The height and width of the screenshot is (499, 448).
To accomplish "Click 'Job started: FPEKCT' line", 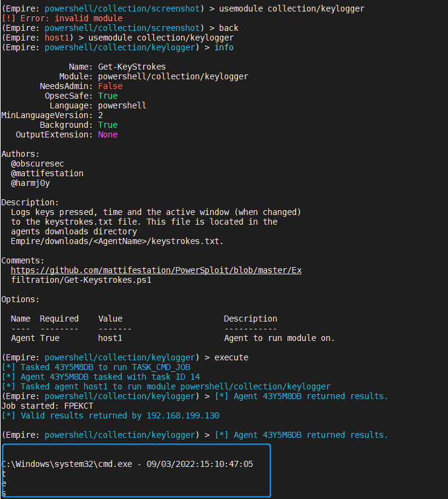I will 47,406.
